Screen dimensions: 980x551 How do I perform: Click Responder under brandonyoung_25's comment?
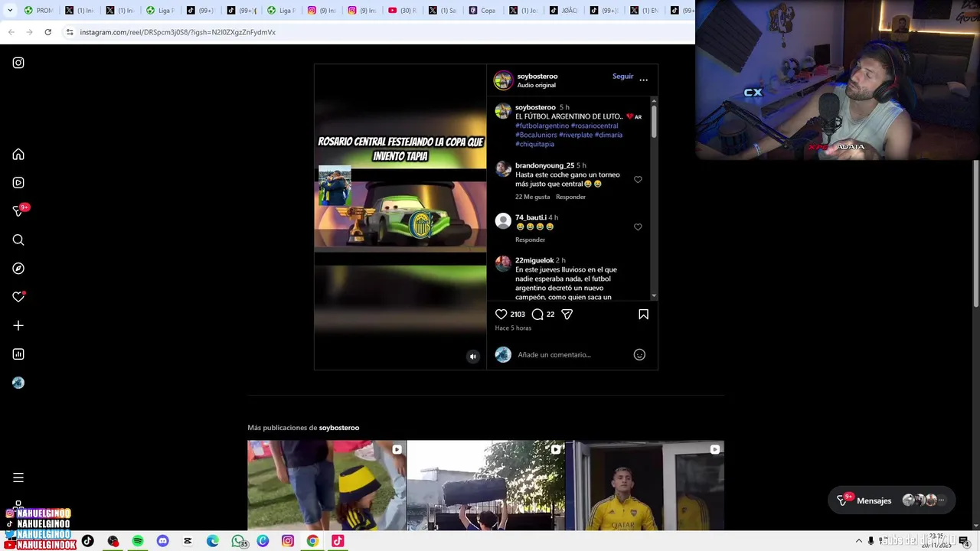(x=570, y=197)
